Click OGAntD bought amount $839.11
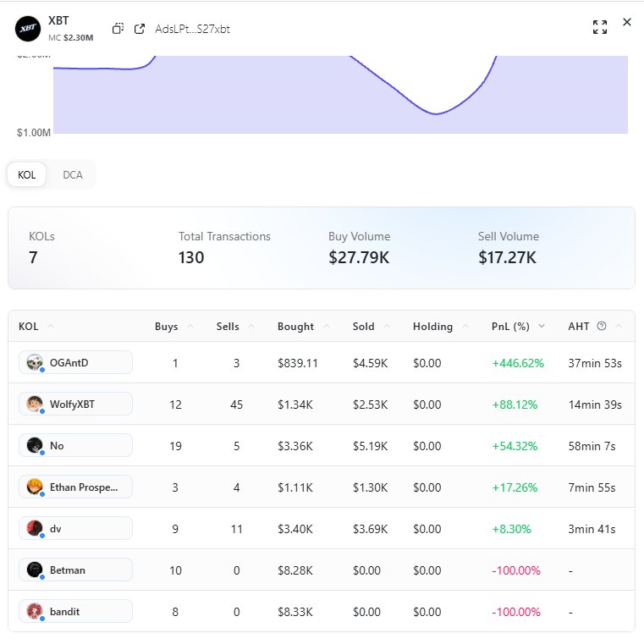This screenshot has width=644, height=644. tap(298, 363)
